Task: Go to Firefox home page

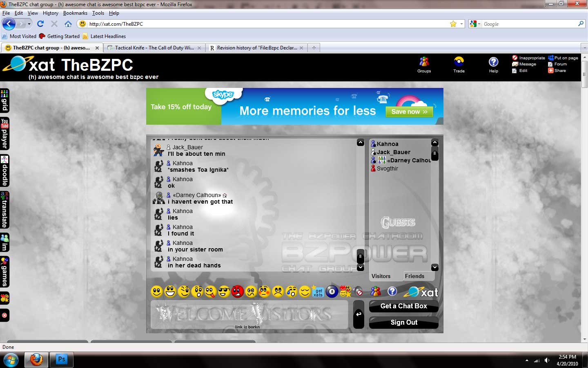Action: point(68,24)
